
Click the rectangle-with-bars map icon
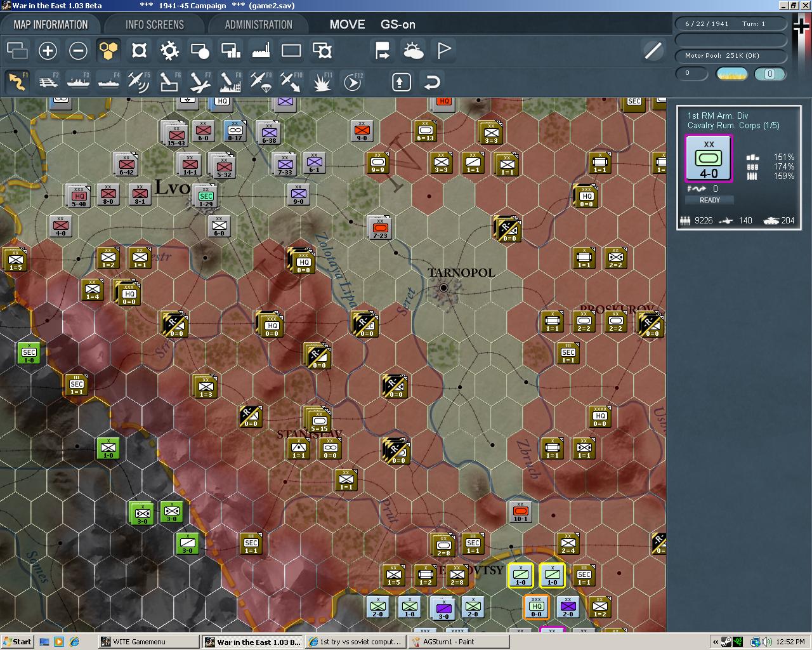point(230,51)
